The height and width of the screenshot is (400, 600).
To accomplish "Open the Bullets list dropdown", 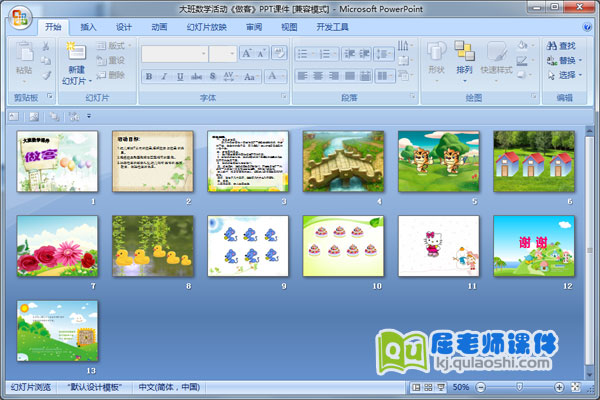I will (x=313, y=54).
